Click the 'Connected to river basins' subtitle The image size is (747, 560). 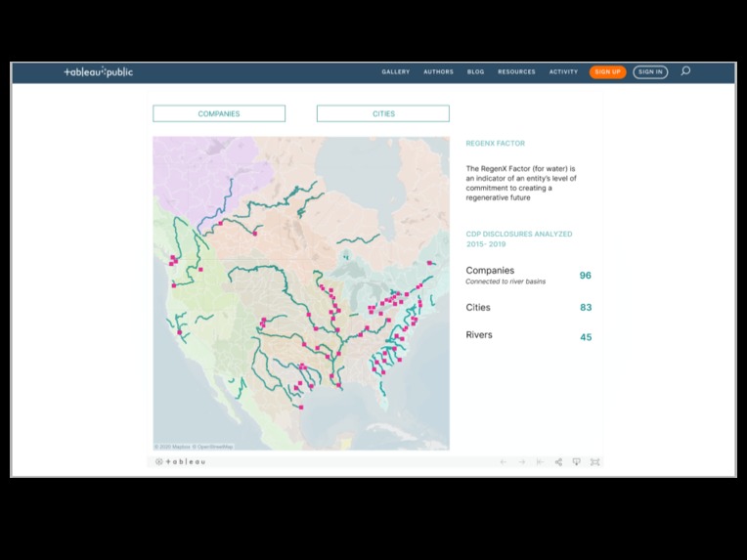click(505, 281)
